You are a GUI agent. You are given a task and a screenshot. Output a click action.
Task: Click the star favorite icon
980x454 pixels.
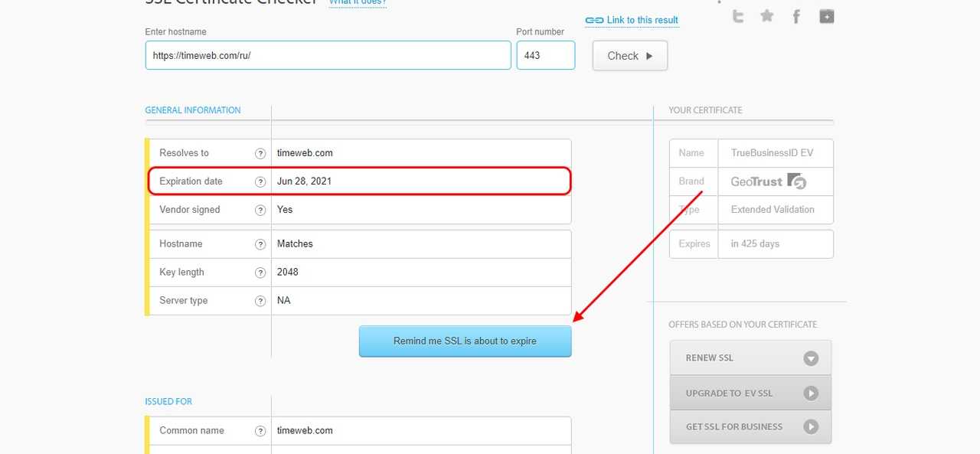point(766,16)
